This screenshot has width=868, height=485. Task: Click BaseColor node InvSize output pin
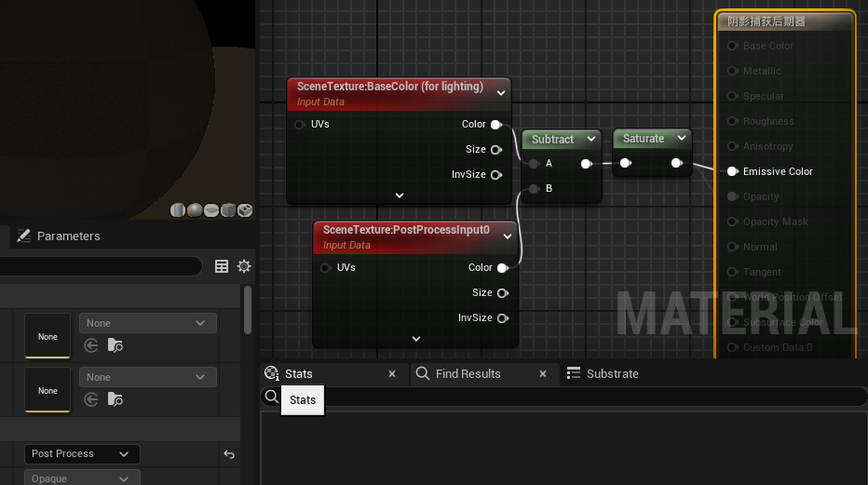click(496, 175)
